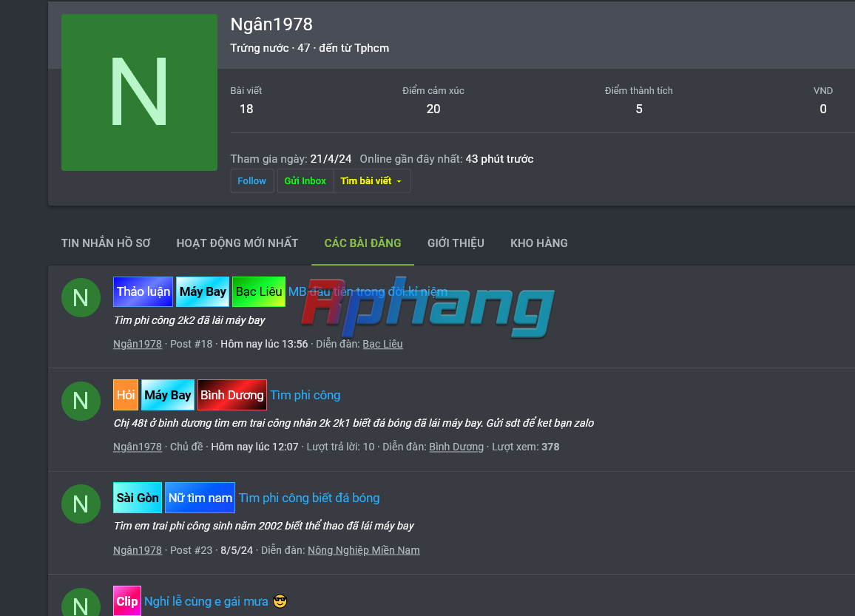This screenshot has width=855, height=616.
Task: Expand the Tìm bài viết dropdown
Action: [372, 181]
